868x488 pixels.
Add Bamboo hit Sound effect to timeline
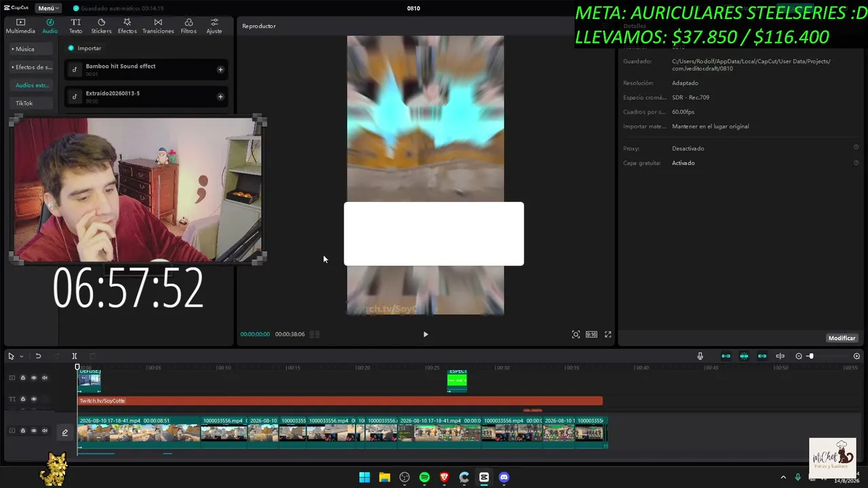point(220,69)
